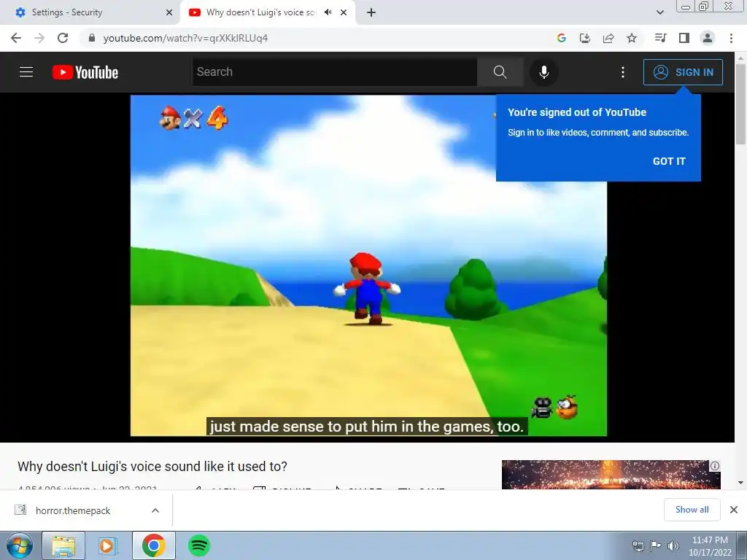Click the scrollbar down arrow

click(740, 483)
